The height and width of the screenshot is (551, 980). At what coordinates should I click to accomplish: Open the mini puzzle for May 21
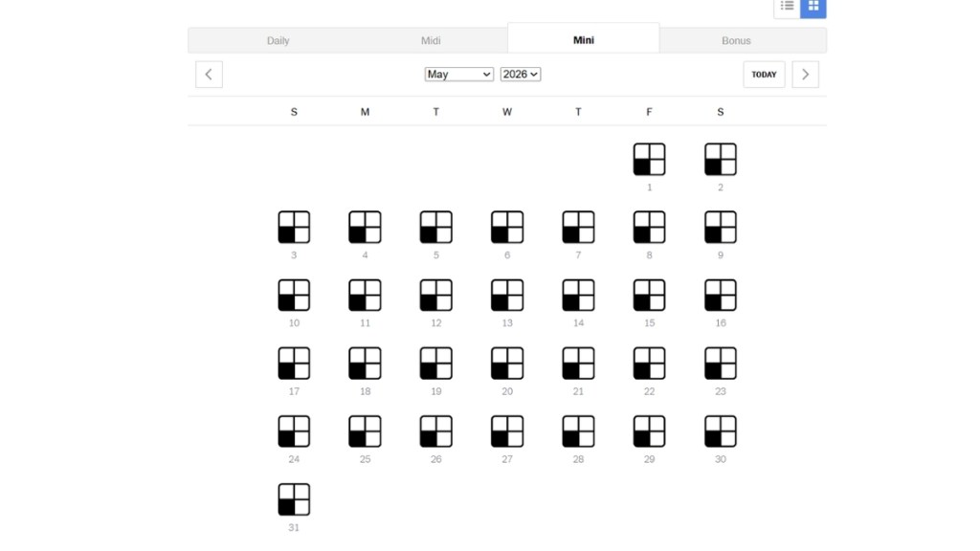578,364
